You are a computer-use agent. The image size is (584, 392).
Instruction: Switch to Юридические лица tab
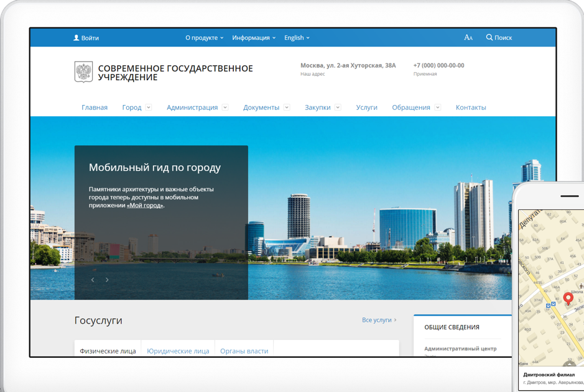click(178, 351)
